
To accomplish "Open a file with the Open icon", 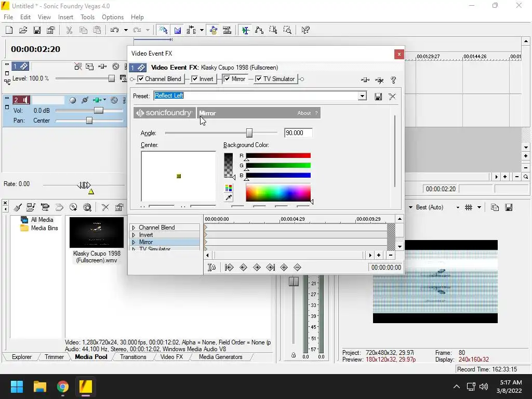I will click(x=23, y=30).
